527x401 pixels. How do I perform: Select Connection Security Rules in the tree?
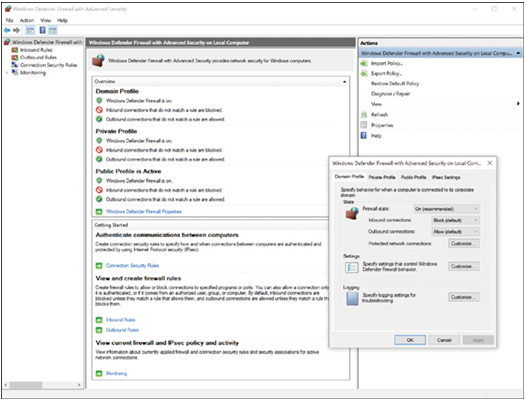click(48, 65)
